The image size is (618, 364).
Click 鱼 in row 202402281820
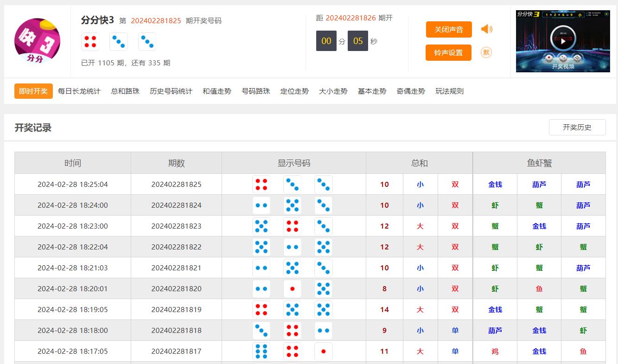[539, 289]
